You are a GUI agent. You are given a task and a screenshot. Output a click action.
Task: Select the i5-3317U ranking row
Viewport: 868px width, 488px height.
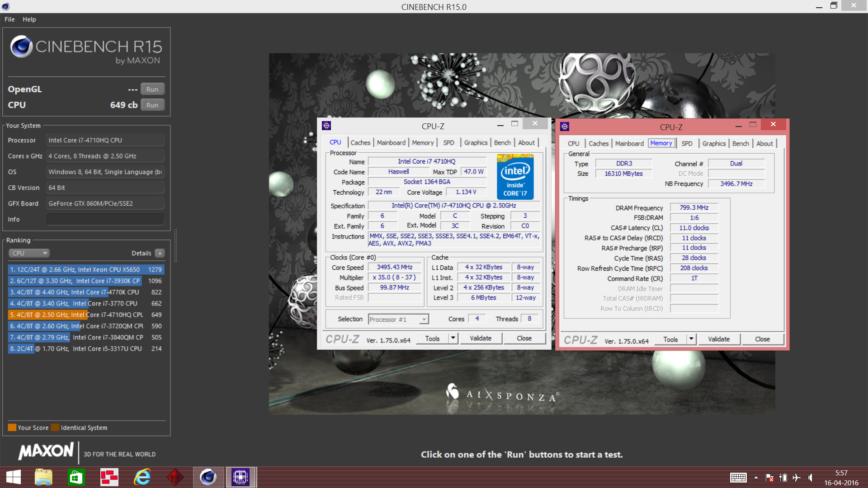86,348
